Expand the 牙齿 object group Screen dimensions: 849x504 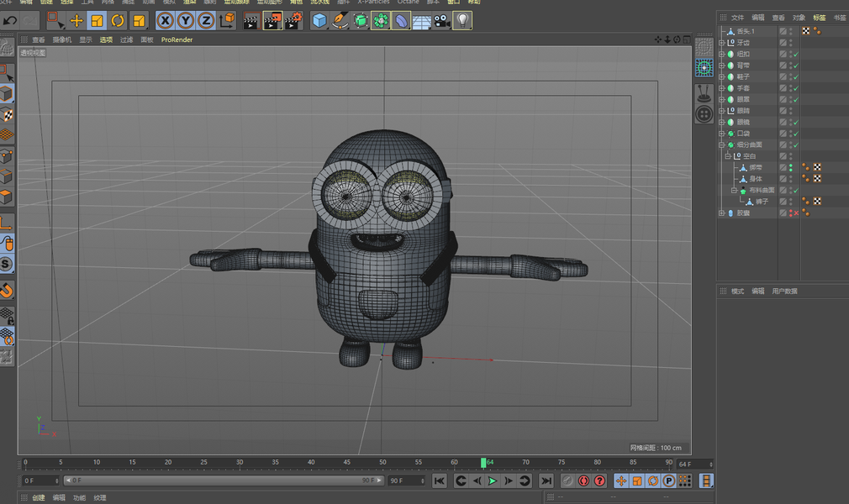[x=721, y=43]
